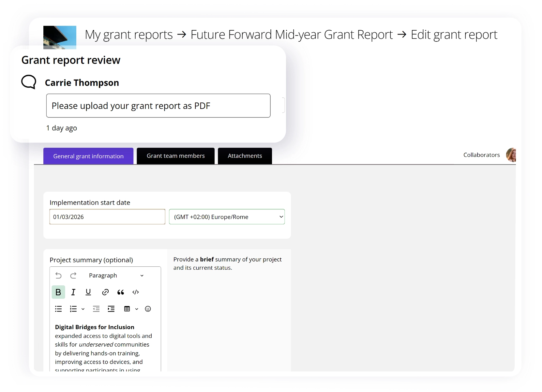Undo the last edit in Project summary
Image resolution: width=542 pixels, height=392 pixels.
tap(58, 276)
